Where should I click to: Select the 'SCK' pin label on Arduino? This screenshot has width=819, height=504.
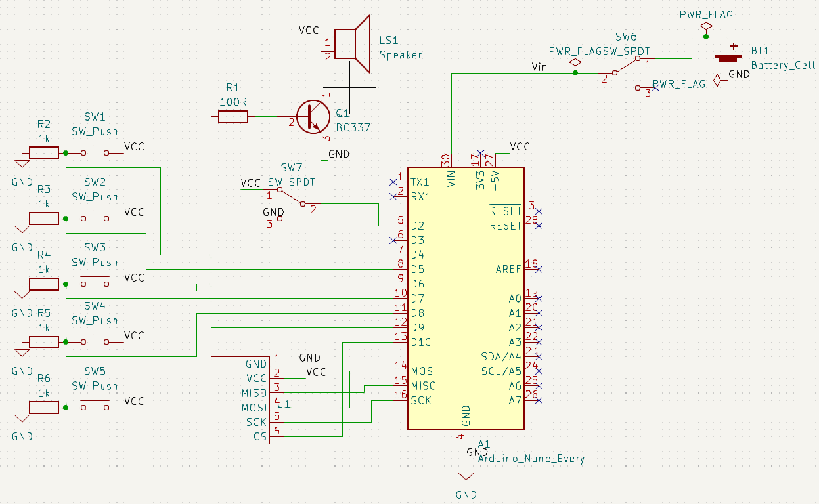(x=421, y=400)
